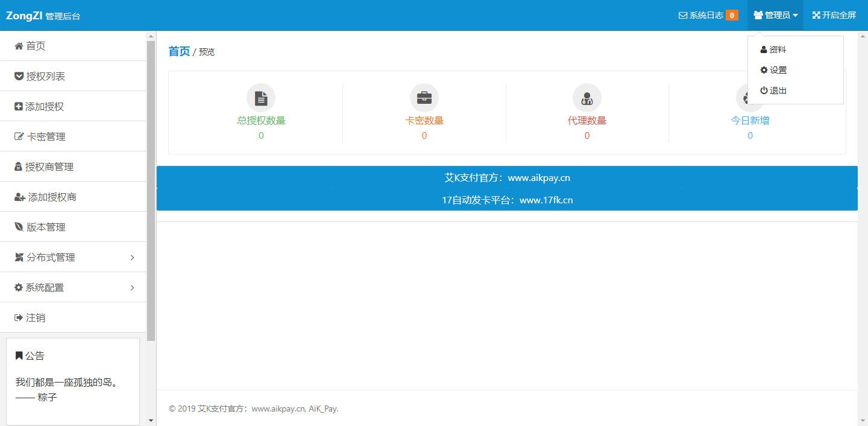Select 添加授权 in the left menu
This screenshot has width=868, height=426.
point(47,106)
